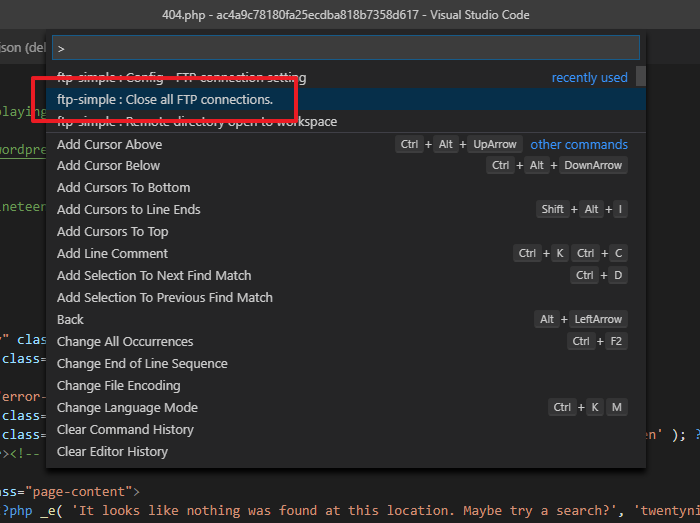Select 'ftp-simple : Close all FTP connections.'
Viewport: 700px width, 523px height.
[x=346, y=99]
